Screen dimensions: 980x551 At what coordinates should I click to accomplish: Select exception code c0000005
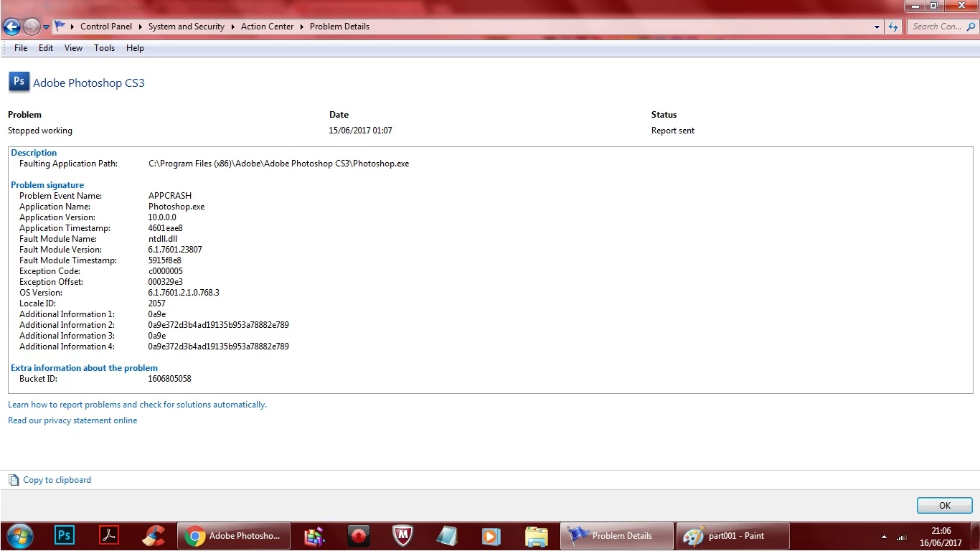166,271
